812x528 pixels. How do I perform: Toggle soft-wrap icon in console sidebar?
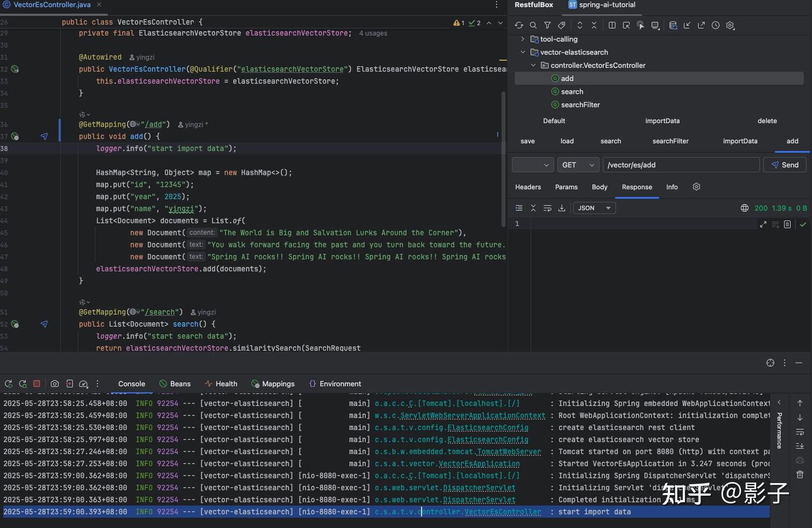click(x=800, y=432)
